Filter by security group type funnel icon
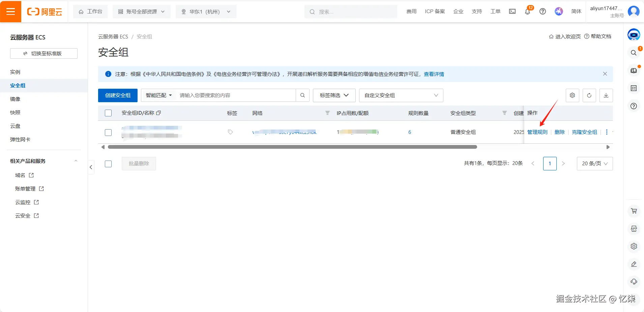The width and height of the screenshot is (644, 312). pyautogui.click(x=504, y=113)
